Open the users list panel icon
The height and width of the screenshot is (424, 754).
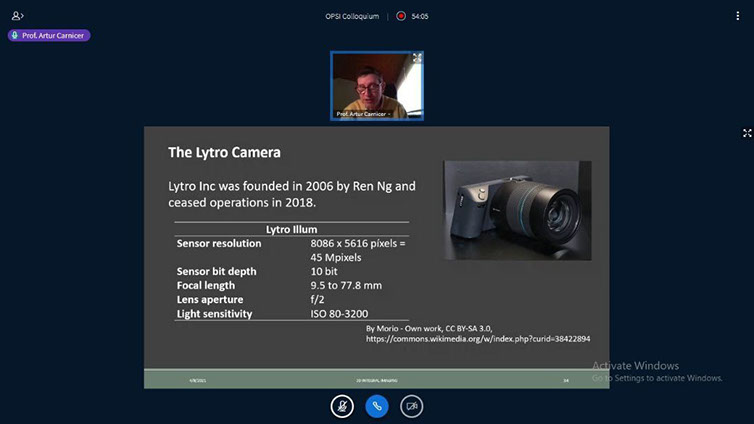point(18,16)
